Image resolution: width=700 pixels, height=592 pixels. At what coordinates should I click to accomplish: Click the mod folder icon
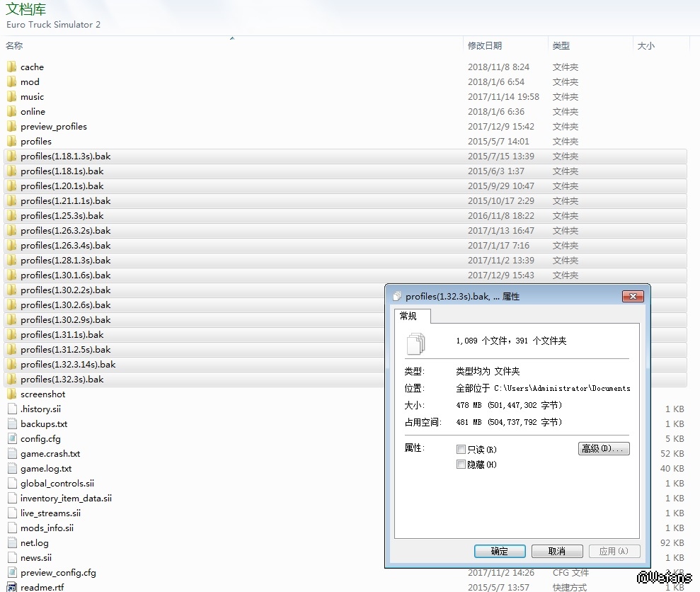pyautogui.click(x=11, y=81)
